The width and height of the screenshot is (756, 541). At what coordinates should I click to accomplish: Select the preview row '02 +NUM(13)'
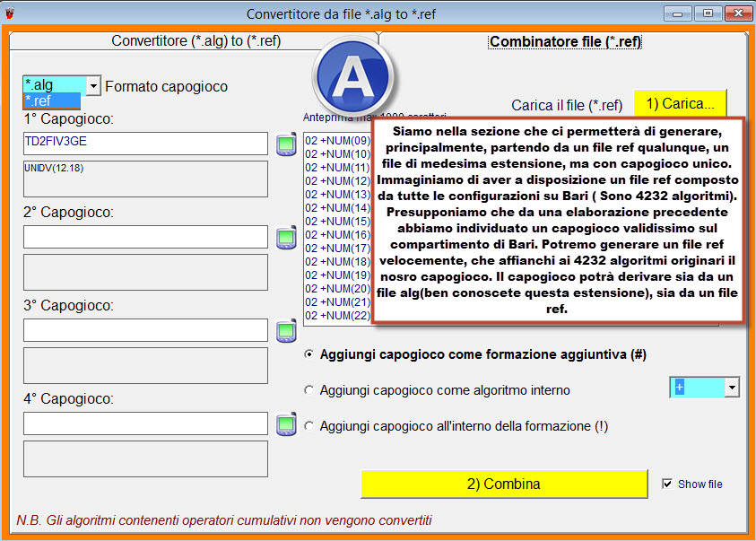(x=338, y=195)
